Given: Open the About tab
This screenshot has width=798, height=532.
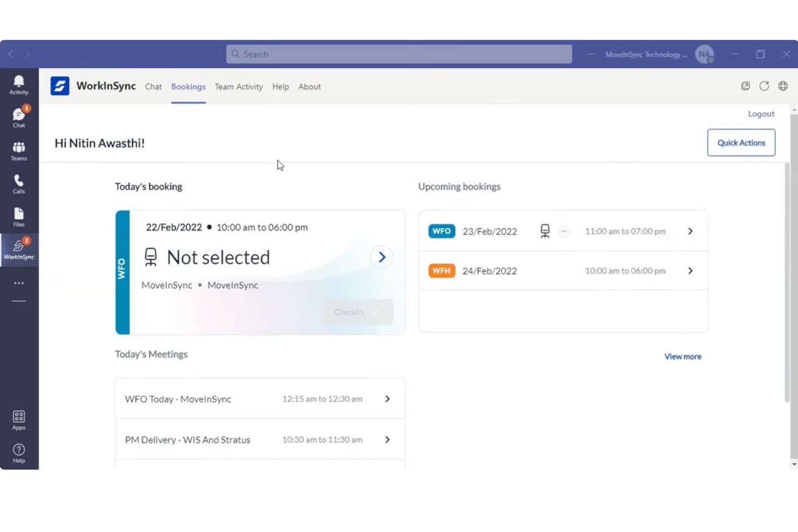Looking at the screenshot, I should click(309, 87).
